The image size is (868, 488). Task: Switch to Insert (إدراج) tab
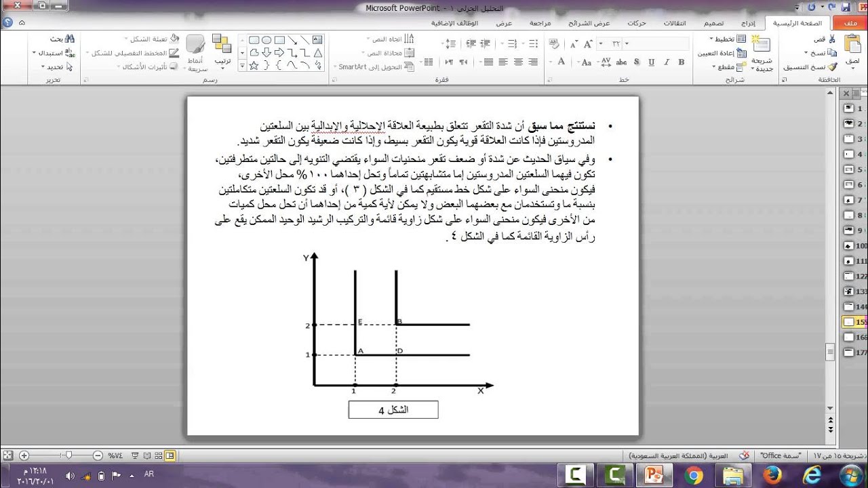click(x=748, y=23)
